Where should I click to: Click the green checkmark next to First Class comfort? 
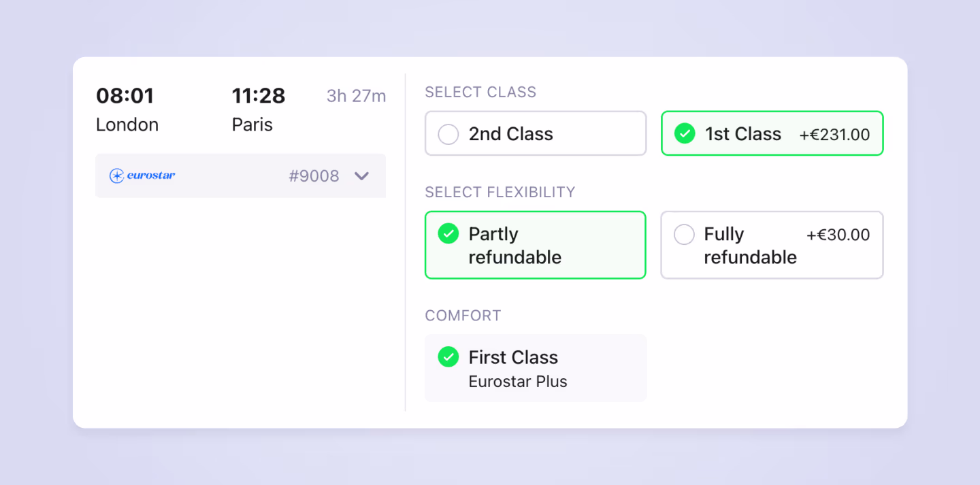[x=448, y=357]
